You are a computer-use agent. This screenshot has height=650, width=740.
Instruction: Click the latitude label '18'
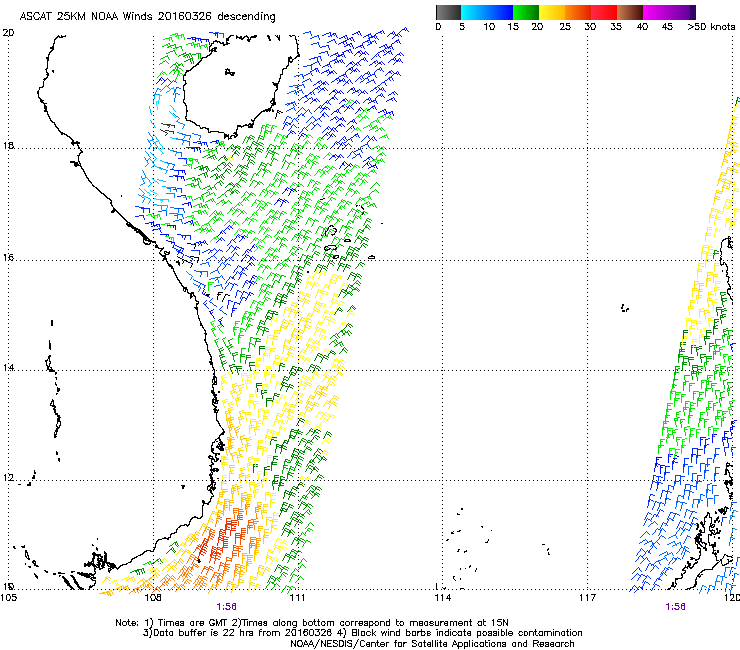(8, 146)
